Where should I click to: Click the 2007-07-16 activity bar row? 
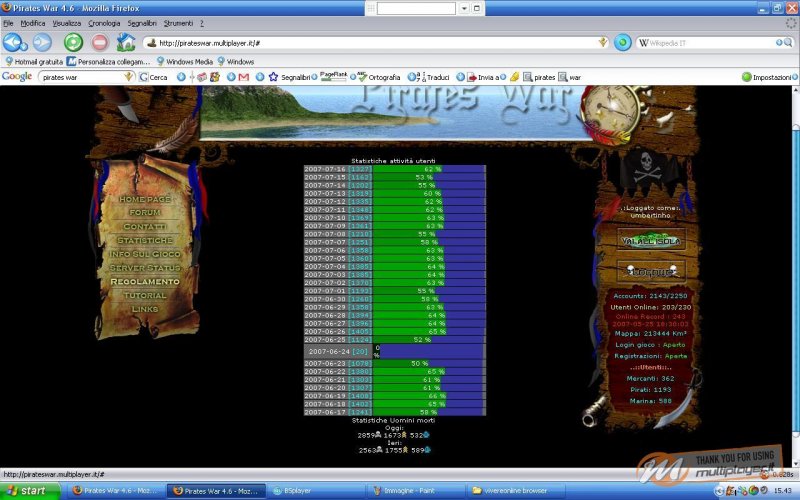coord(394,169)
